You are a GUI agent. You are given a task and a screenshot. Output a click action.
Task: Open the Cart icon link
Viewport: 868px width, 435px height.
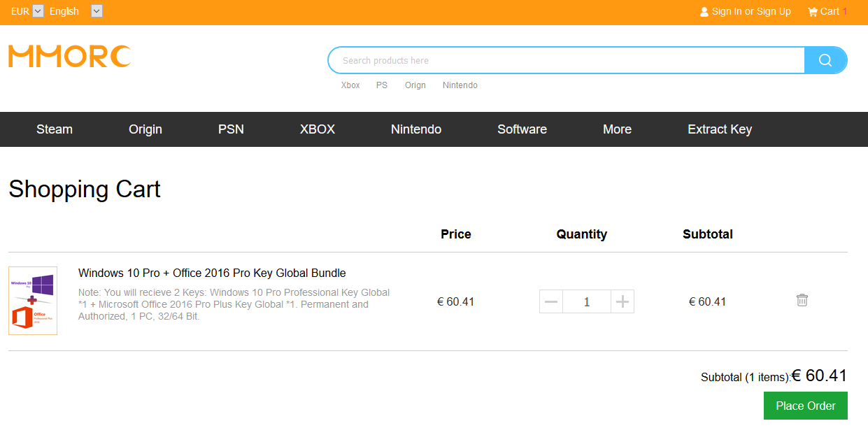[812, 12]
